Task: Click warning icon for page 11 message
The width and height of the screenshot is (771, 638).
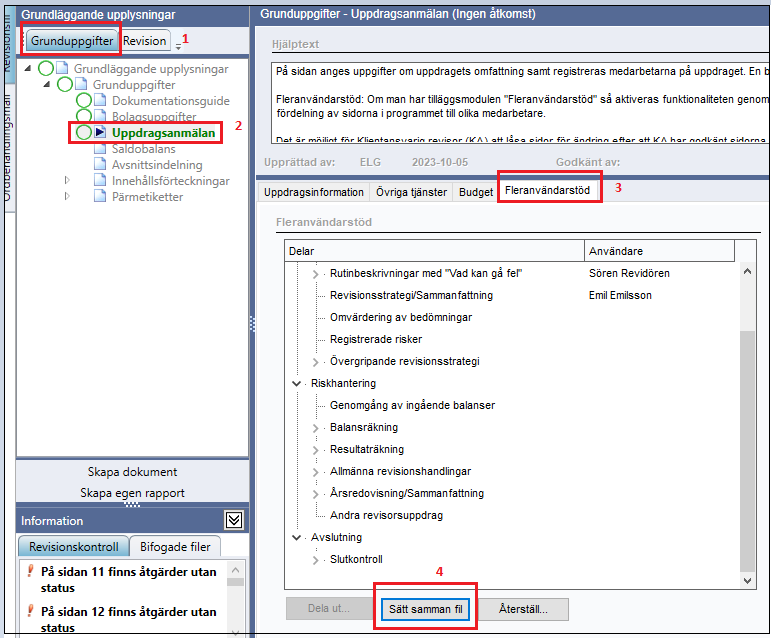Action: coord(30,571)
